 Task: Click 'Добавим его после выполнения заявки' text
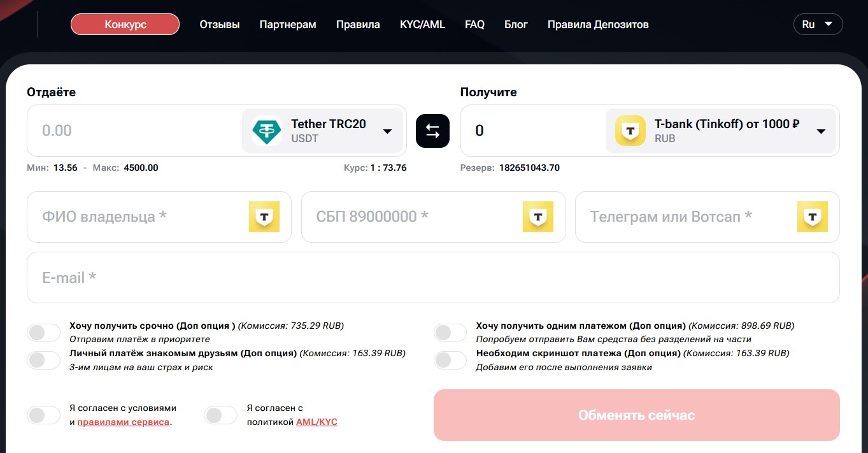click(x=564, y=367)
